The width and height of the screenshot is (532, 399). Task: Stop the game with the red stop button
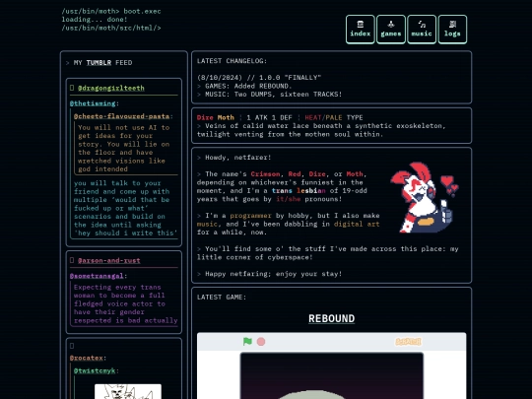click(x=261, y=341)
